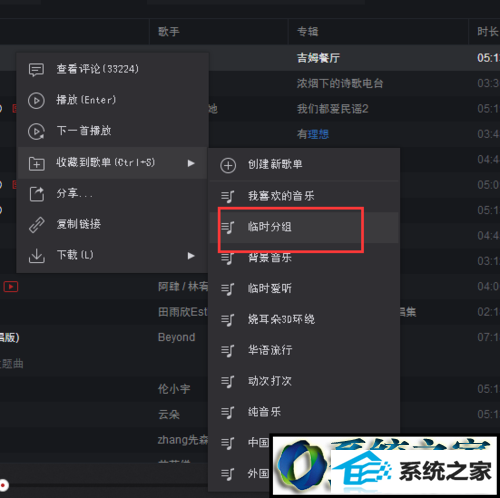Click the red MV video icon
The image size is (500, 498).
coord(11,286)
